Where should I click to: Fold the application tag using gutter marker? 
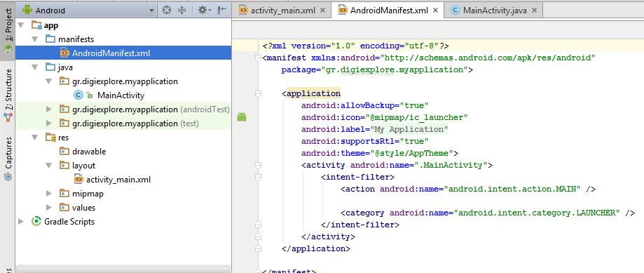(258, 94)
